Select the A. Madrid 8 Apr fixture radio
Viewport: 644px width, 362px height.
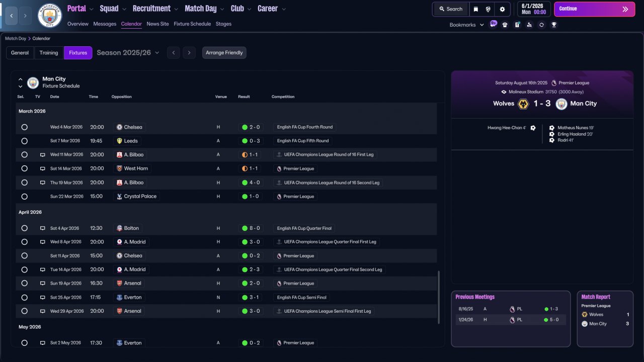[24, 242]
